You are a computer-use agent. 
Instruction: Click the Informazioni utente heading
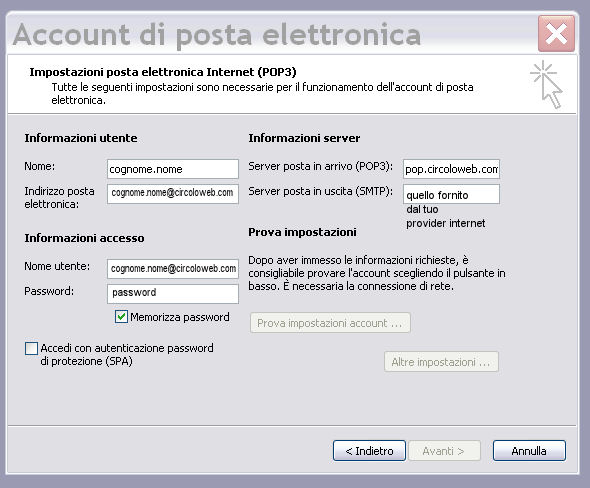coord(81,138)
